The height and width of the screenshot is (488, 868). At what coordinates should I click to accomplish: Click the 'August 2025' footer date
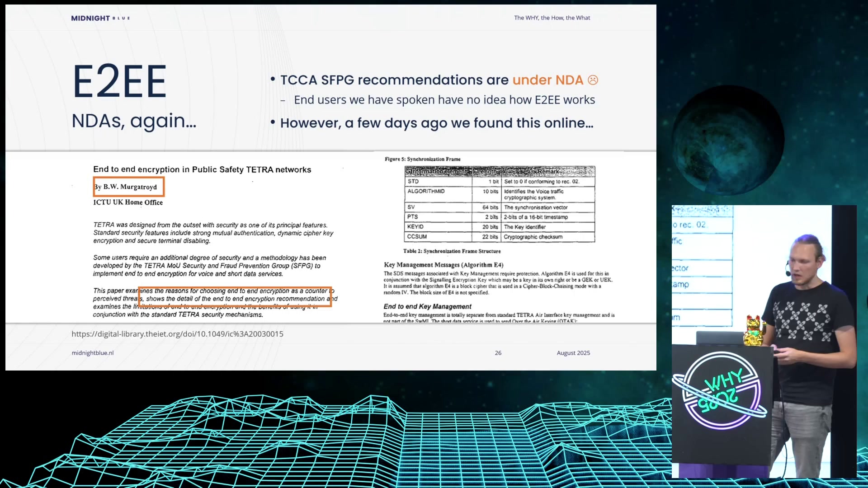click(573, 353)
